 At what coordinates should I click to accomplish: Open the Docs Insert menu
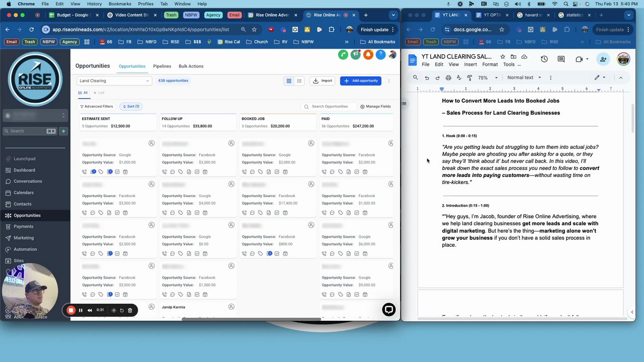(470, 65)
